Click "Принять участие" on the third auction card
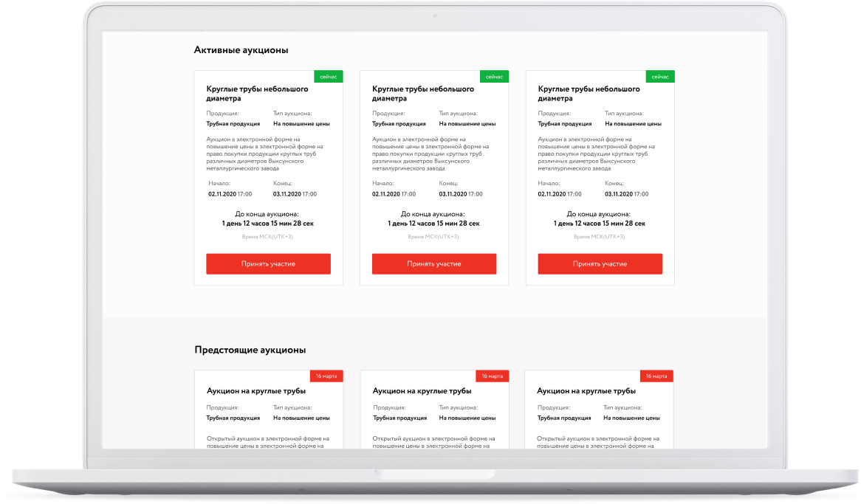The image size is (861, 504). tap(600, 263)
